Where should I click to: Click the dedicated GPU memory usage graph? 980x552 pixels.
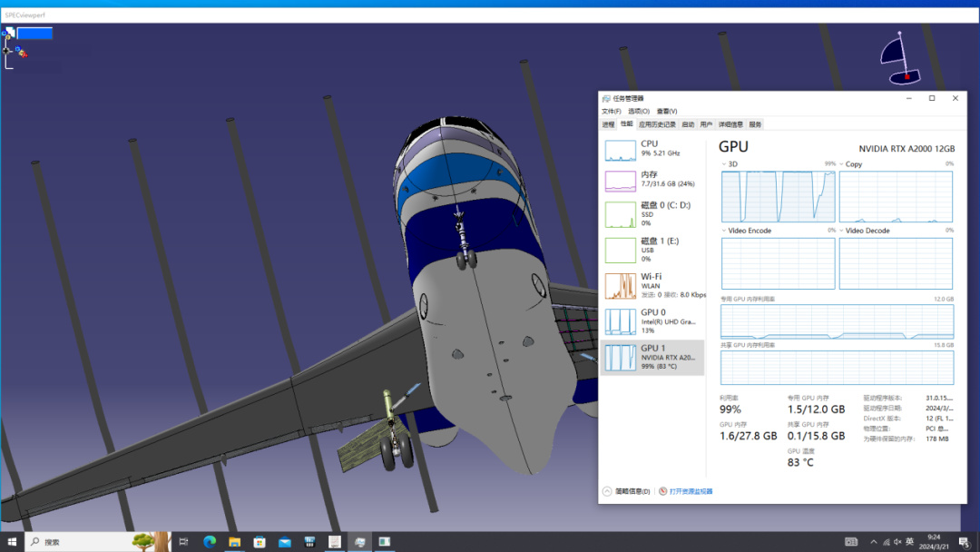(x=838, y=322)
